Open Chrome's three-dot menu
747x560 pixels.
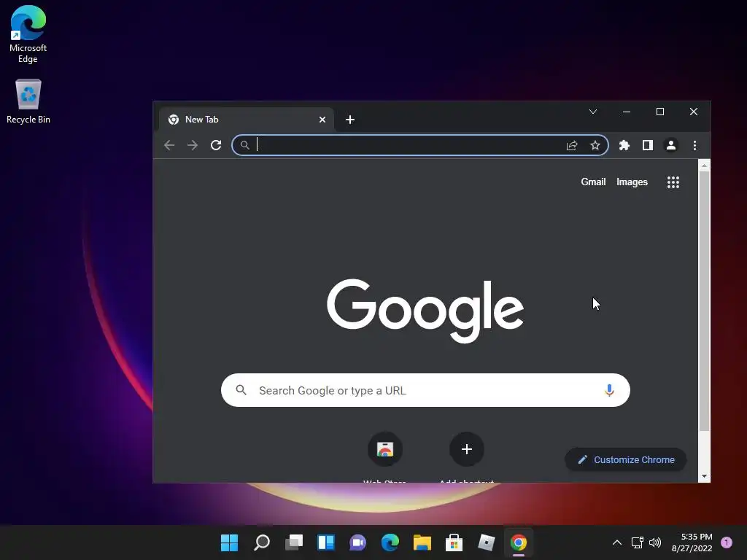coord(694,145)
